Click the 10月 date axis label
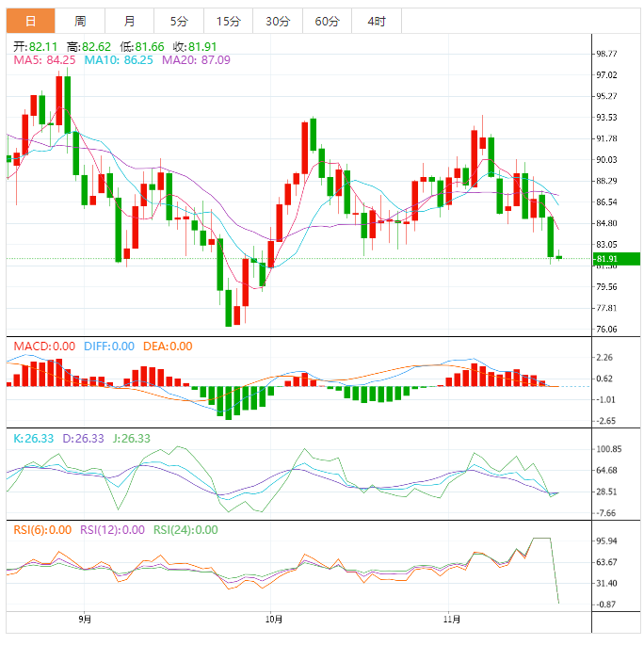644x645 pixels. pos(274,619)
